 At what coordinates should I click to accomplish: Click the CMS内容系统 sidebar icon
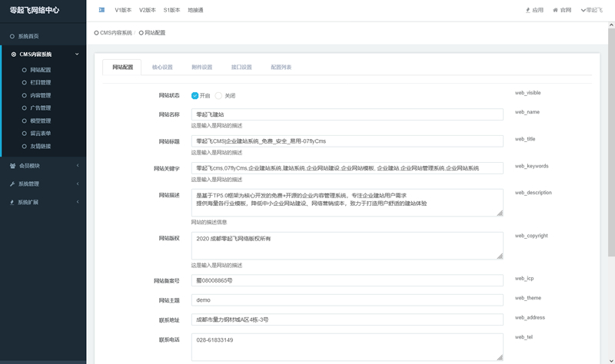(14, 55)
